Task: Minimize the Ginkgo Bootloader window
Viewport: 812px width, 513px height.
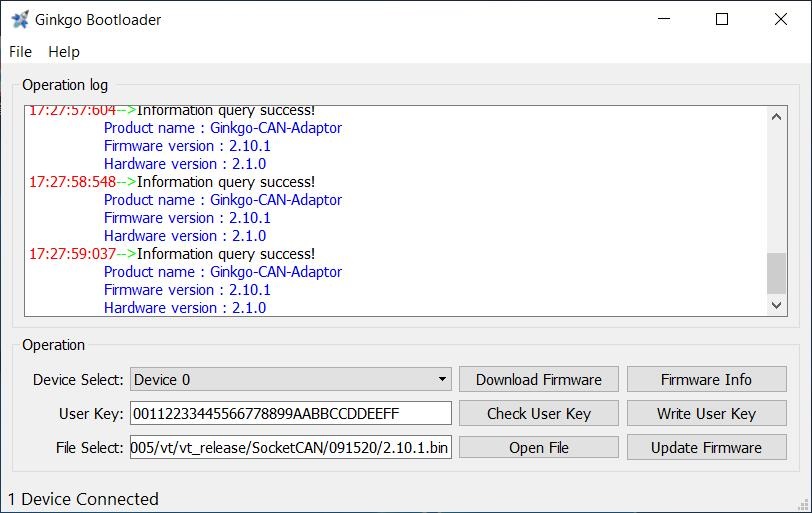Action: tap(664, 19)
